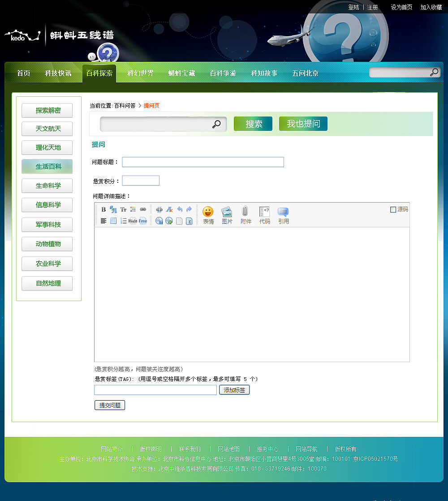Insert a quote via 引用

[283, 215]
